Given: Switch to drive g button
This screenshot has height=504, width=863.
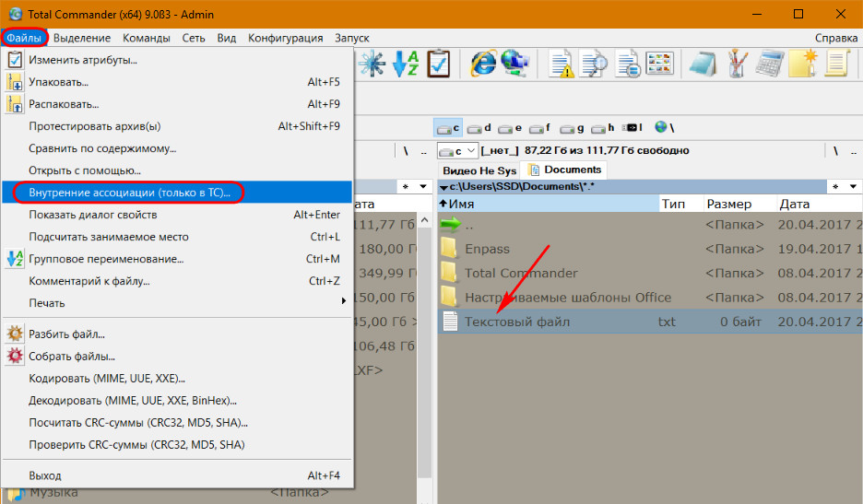Looking at the screenshot, I should (572, 128).
